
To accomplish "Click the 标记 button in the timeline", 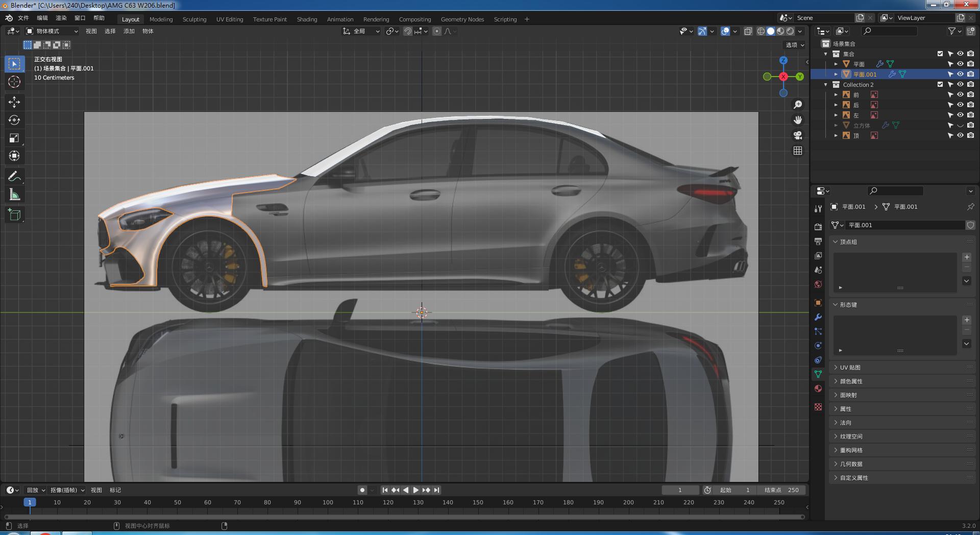I will point(115,490).
